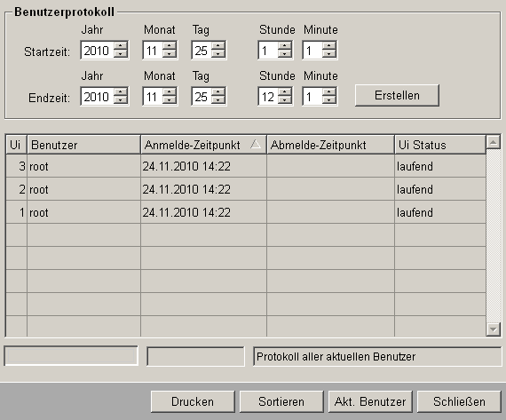Decrease the Endzeit Jahr spinner
The width and height of the screenshot is (506, 420).
click(121, 100)
